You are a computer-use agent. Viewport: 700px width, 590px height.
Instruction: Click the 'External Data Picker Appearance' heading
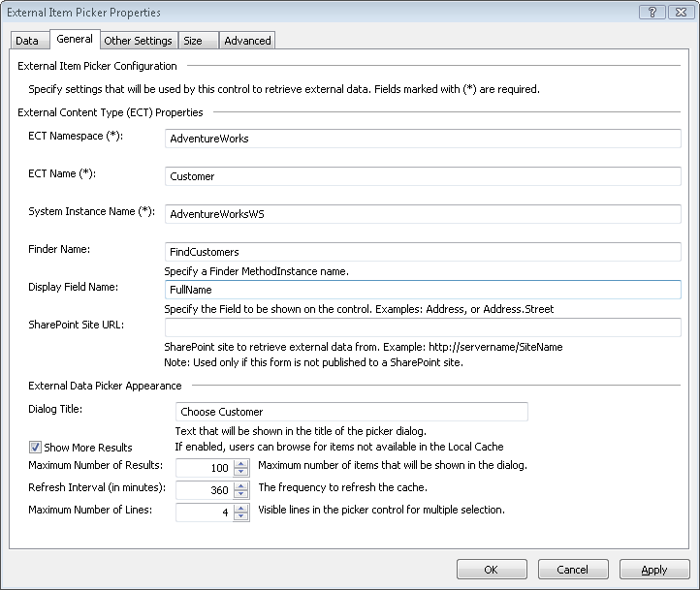click(105, 386)
